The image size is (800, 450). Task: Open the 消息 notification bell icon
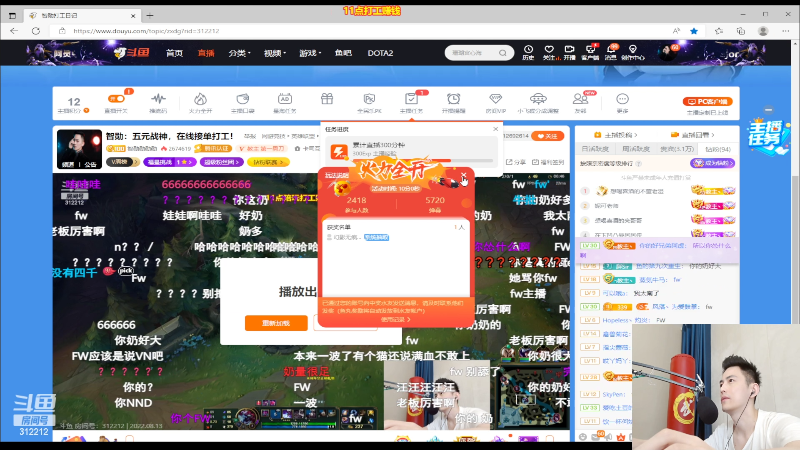tap(611, 49)
